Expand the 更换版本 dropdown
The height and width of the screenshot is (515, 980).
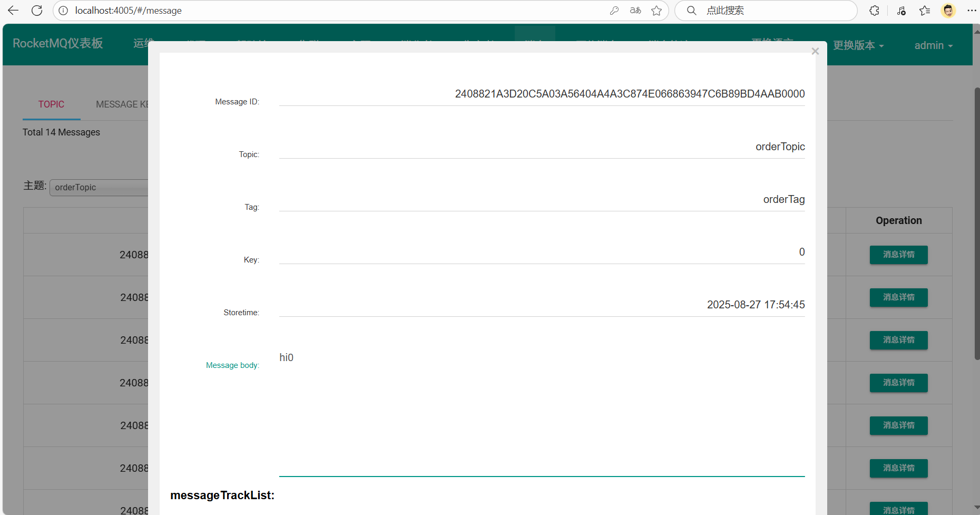pos(858,45)
